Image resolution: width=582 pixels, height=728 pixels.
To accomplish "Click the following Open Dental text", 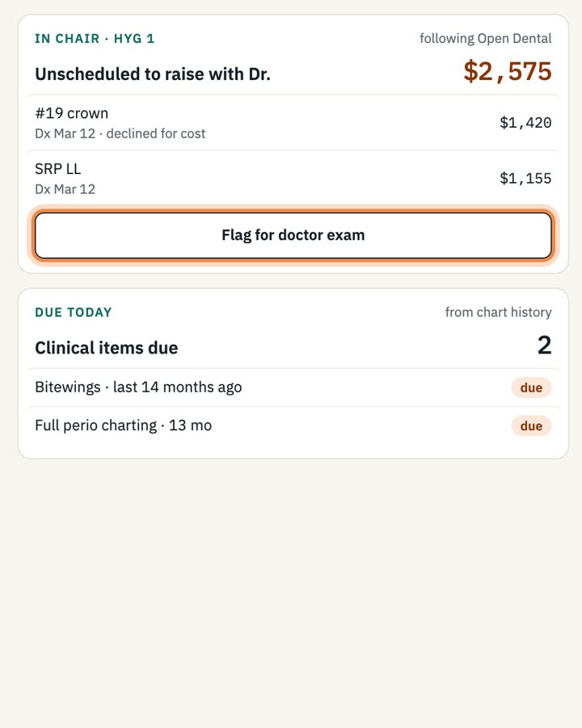I will click(486, 39).
